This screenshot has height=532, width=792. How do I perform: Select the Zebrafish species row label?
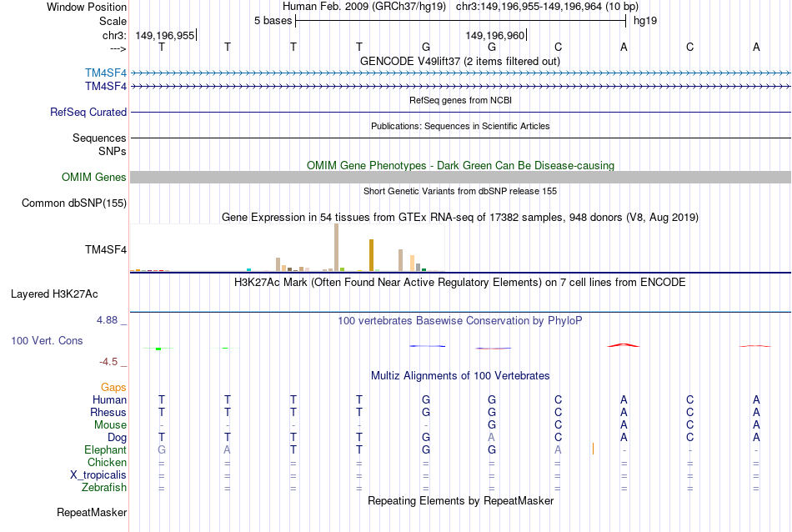104,488
